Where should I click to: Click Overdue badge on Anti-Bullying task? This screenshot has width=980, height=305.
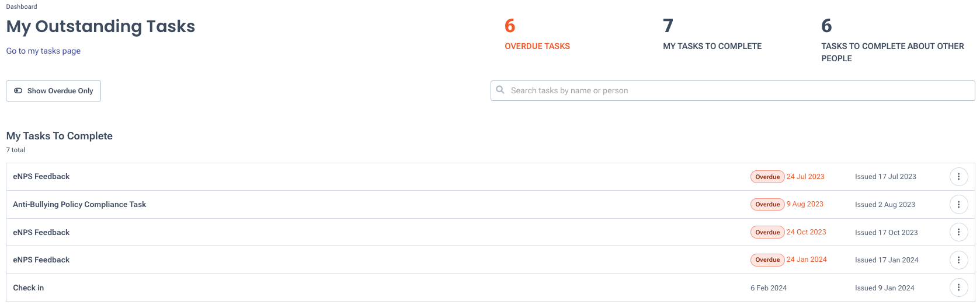tap(767, 205)
